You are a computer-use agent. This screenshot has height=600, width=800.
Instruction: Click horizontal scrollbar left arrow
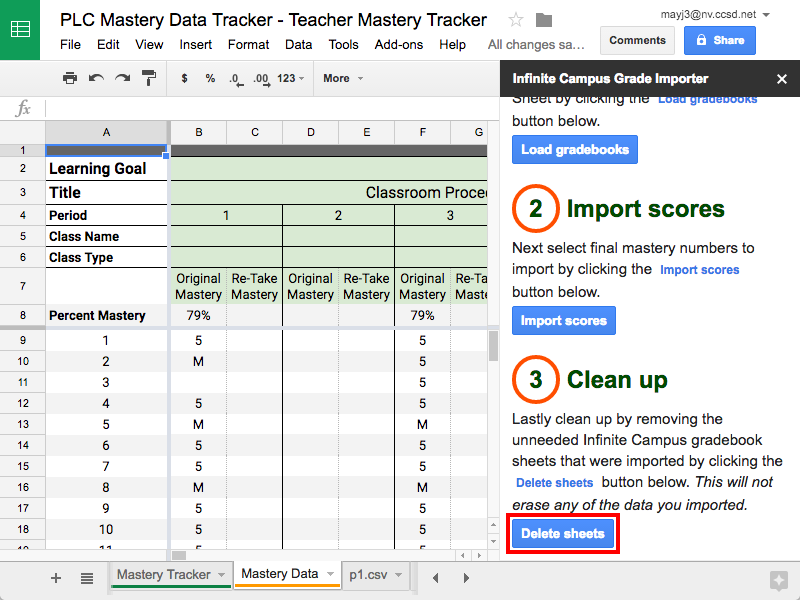[x=463, y=555]
